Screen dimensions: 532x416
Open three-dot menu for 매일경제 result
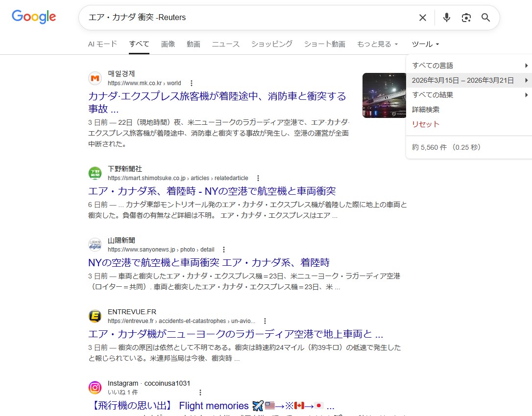click(192, 83)
